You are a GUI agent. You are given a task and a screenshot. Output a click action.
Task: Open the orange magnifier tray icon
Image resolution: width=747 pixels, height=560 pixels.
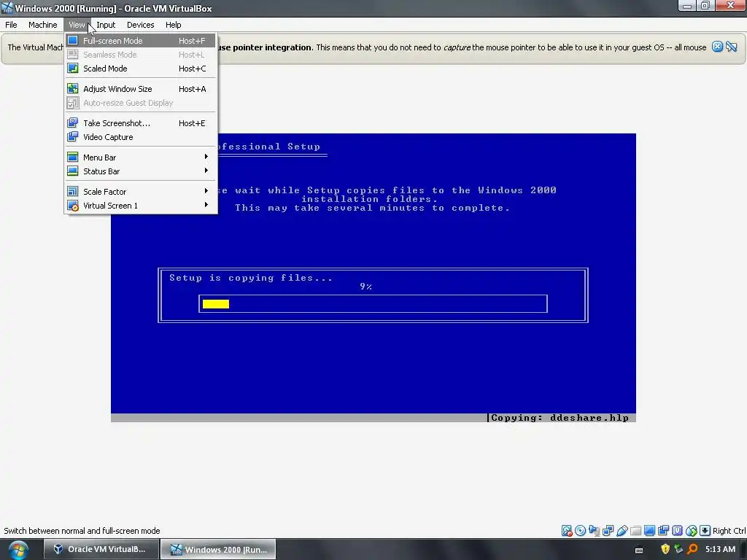[x=693, y=549]
